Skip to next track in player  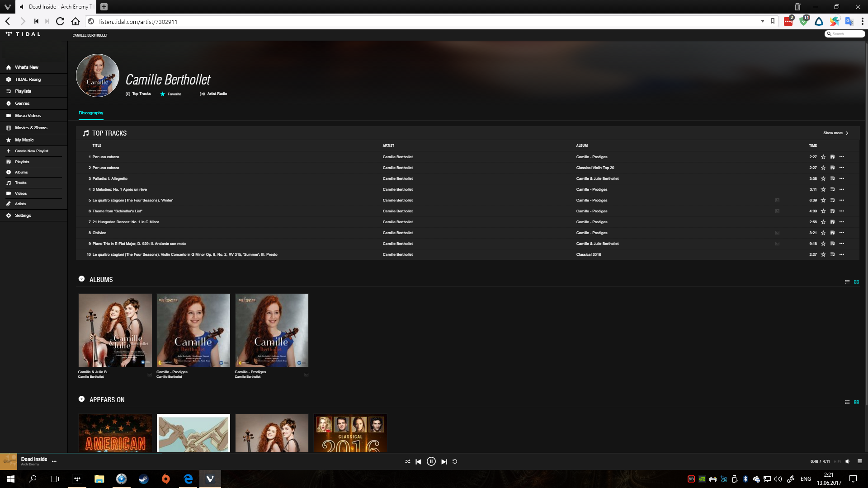444,462
